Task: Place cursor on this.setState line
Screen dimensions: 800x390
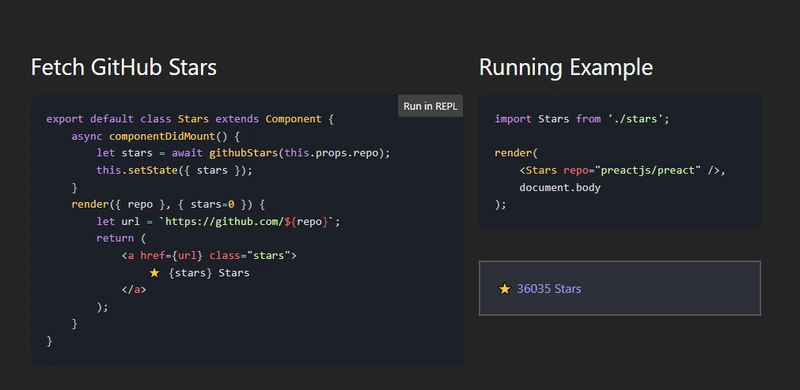Action: coord(174,170)
